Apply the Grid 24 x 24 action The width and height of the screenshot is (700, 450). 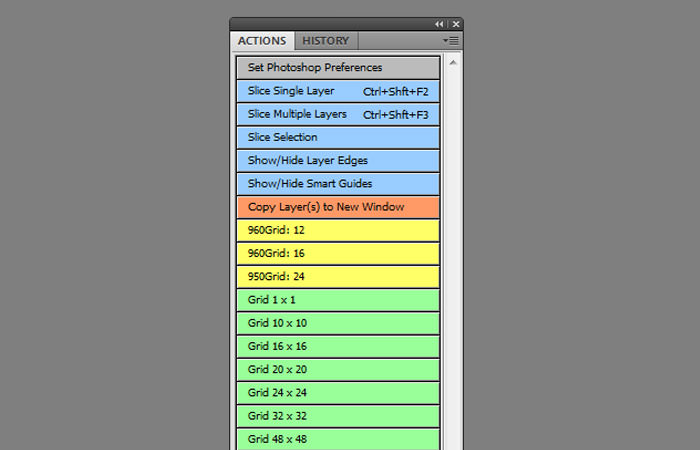click(338, 393)
